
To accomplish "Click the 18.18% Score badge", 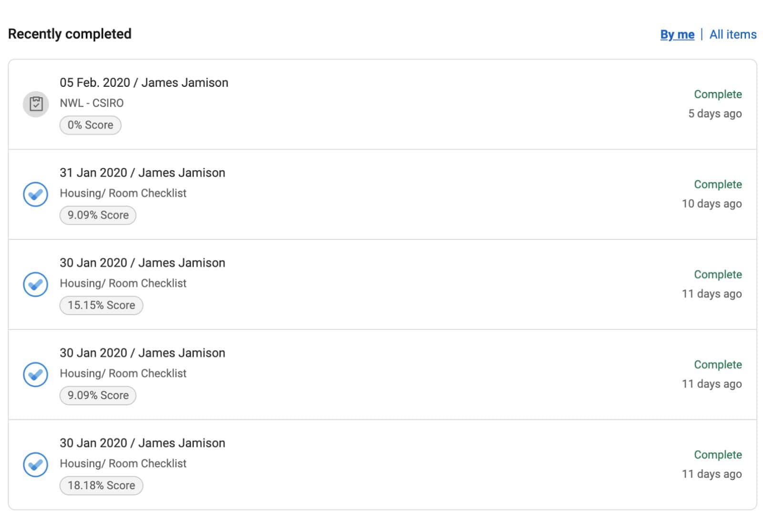I will tap(101, 485).
